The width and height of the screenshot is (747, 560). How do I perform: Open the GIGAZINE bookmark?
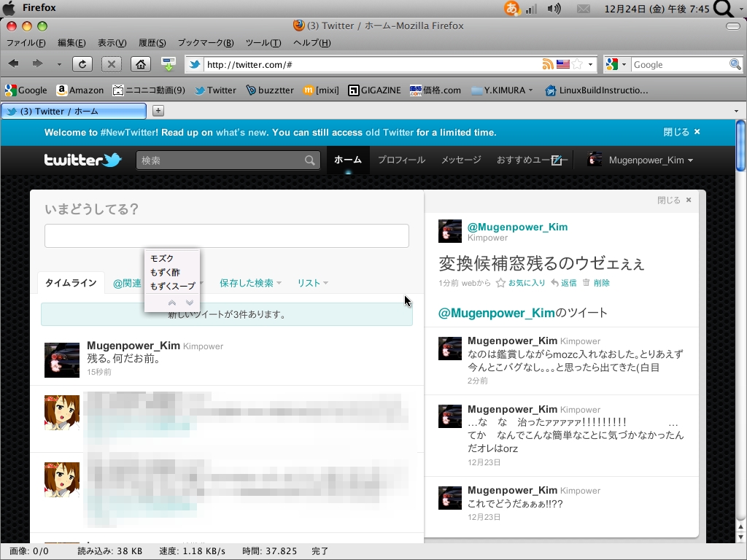374,90
